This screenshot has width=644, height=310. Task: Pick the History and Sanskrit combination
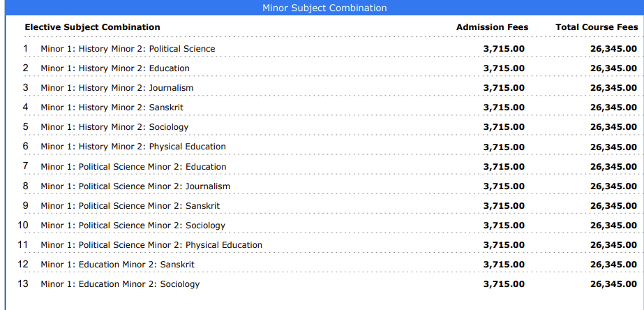pos(112,108)
